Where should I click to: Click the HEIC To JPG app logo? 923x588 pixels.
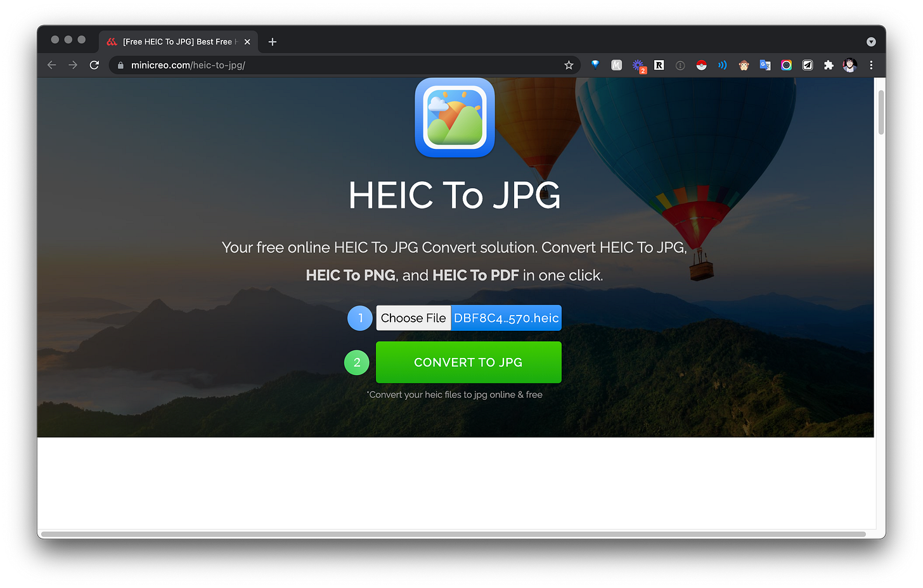[455, 117]
